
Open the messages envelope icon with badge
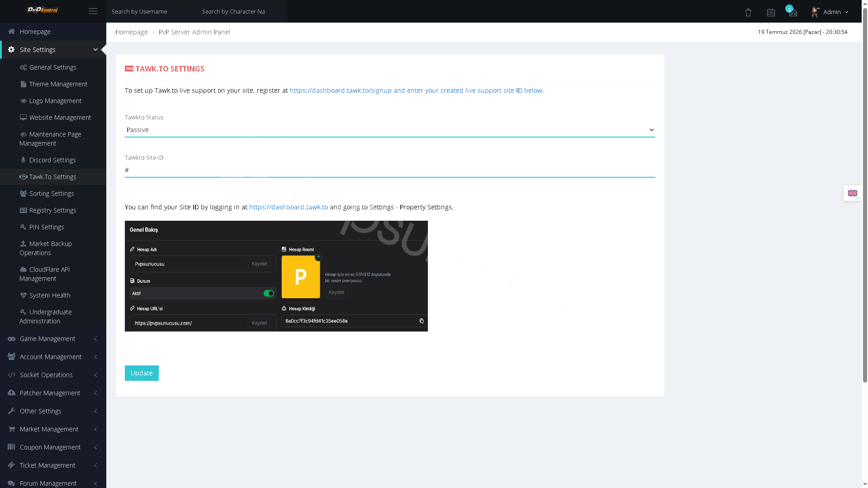click(792, 12)
